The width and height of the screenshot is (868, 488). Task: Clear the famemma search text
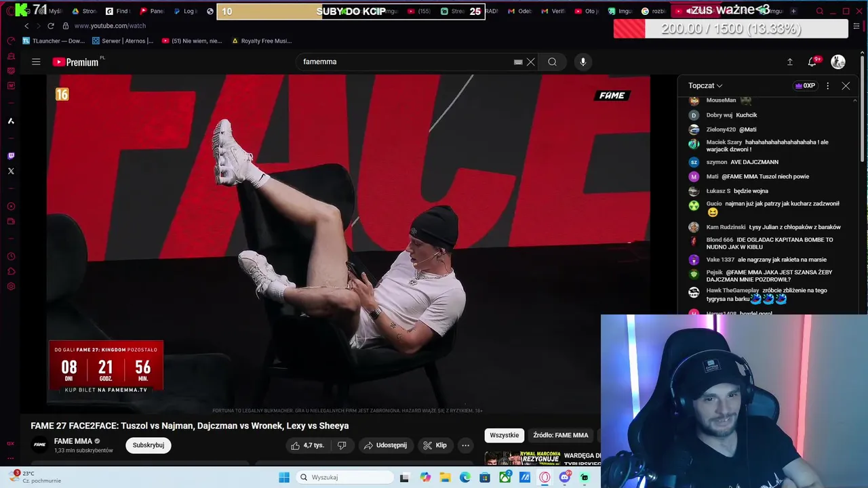(x=531, y=62)
